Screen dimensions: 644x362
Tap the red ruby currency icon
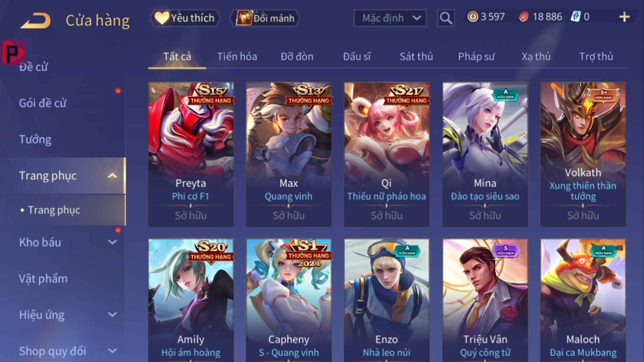click(x=523, y=17)
